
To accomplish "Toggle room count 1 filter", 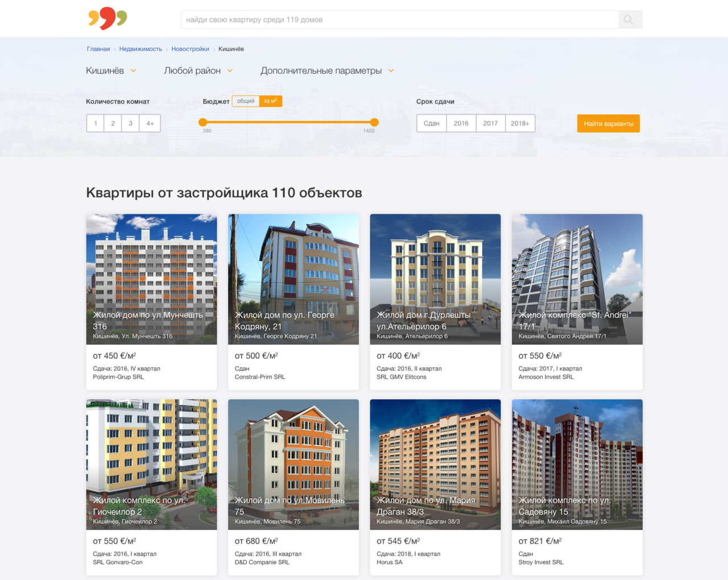I will 96,123.
